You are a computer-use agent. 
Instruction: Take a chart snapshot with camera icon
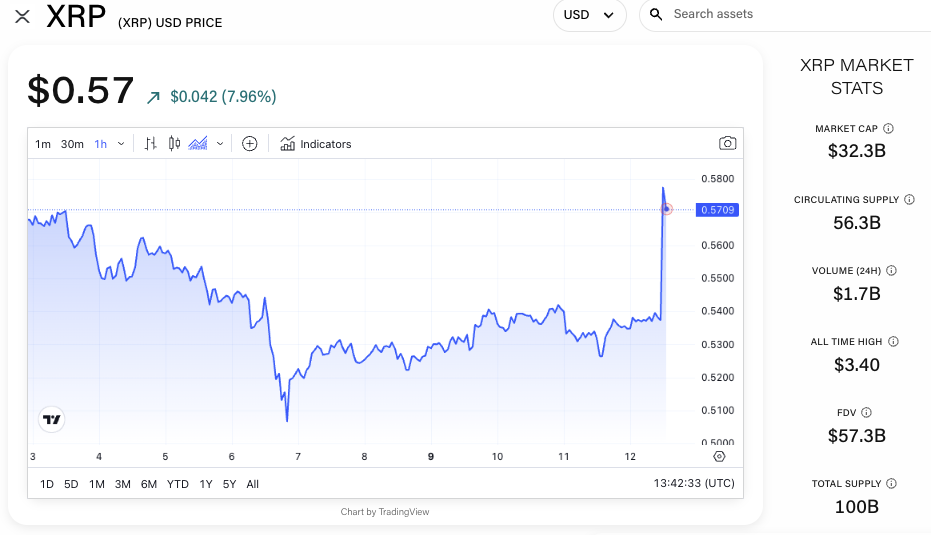pos(728,144)
